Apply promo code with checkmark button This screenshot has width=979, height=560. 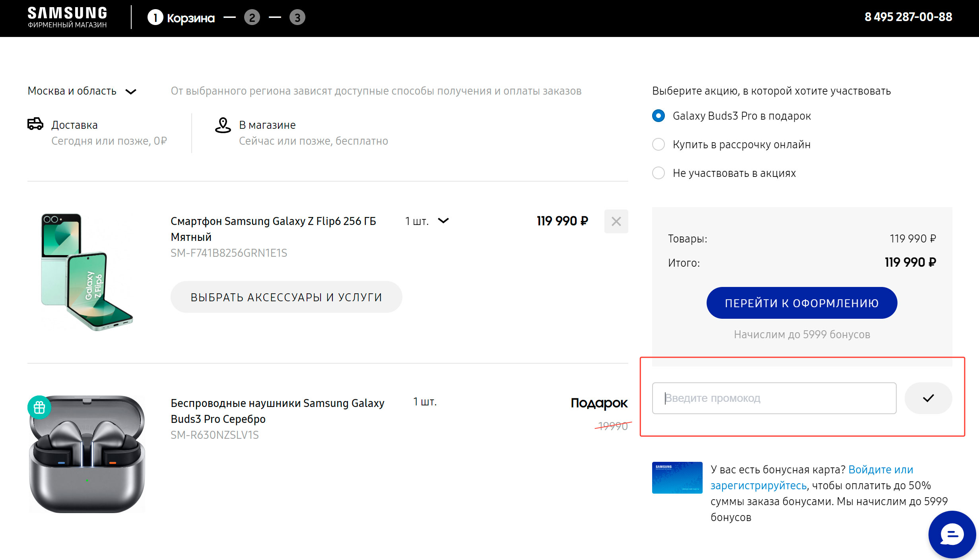pyautogui.click(x=928, y=398)
